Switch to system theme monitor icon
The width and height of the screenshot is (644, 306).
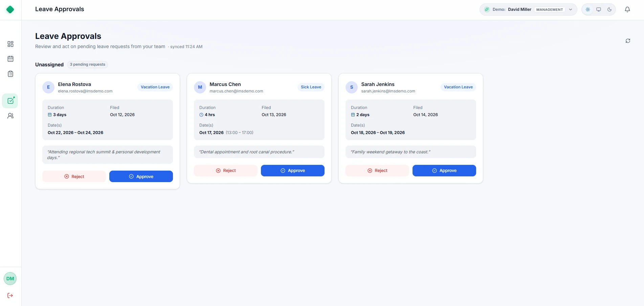click(x=599, y=9)
